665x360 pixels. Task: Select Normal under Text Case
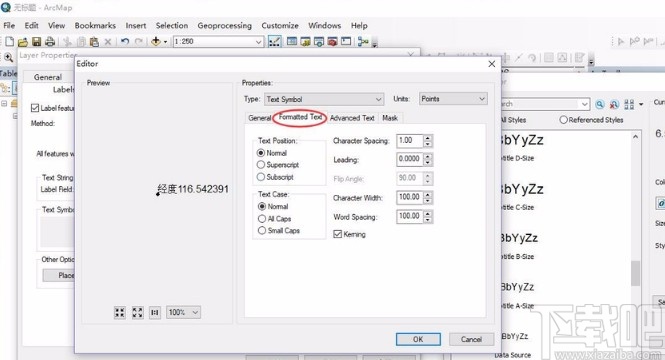click(x=262, y=207)
